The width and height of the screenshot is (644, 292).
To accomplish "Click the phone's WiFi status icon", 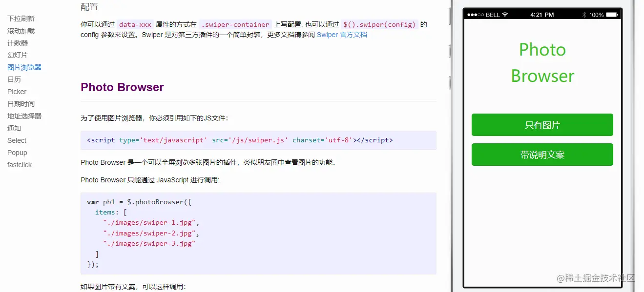I will click(505, 15).
